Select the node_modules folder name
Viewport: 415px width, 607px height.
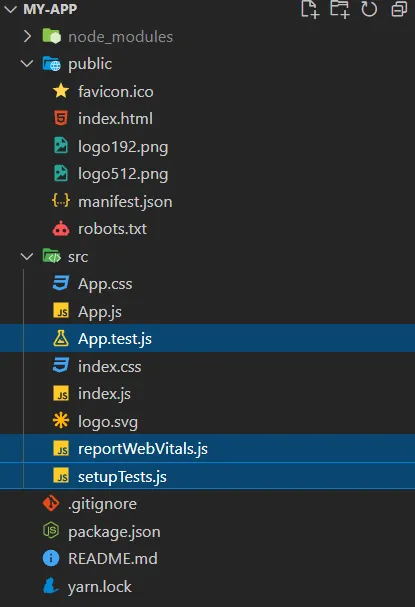point(120,37)
